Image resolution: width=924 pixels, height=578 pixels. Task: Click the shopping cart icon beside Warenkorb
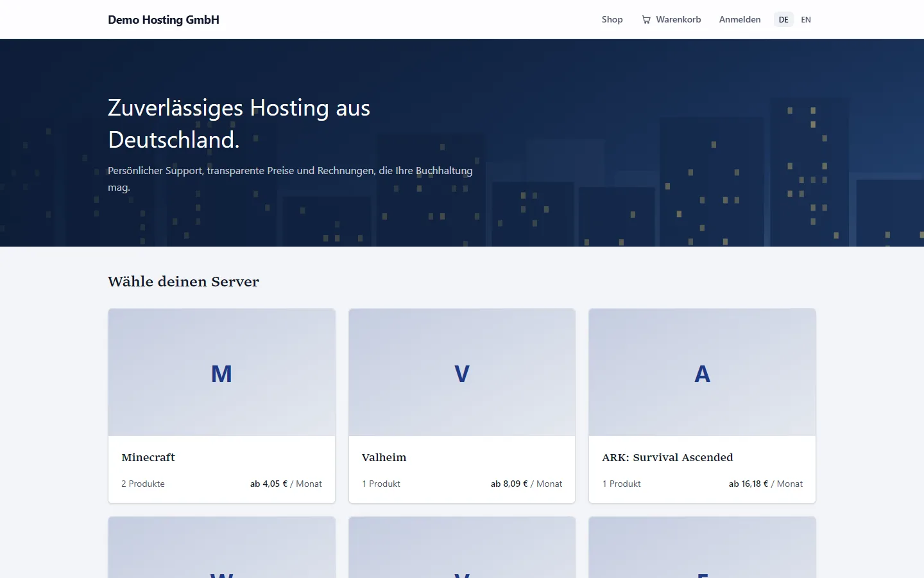[646, 20]
